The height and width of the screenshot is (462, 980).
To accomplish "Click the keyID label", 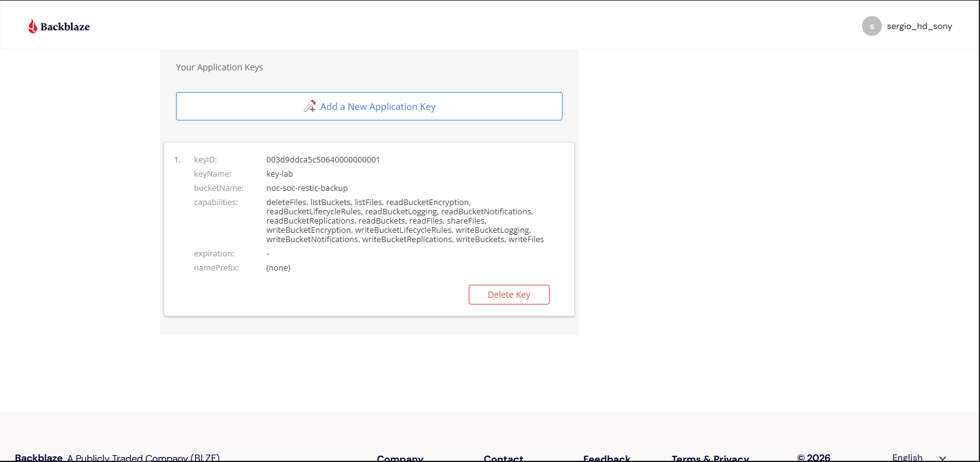I will pyautogui.click(x=206, y=159).
